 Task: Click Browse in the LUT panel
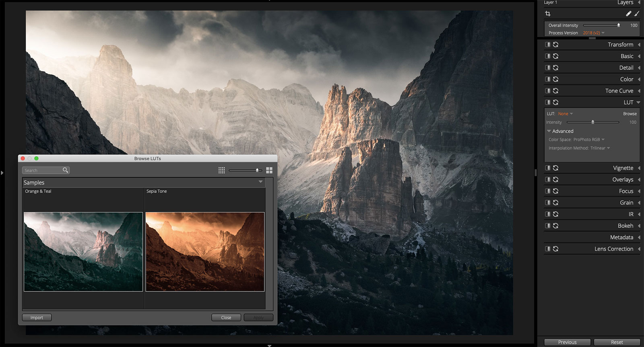(x=630, y=114)
